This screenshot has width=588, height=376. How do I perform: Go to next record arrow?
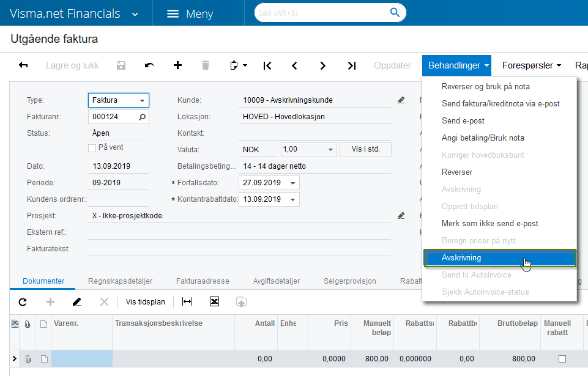322,65
